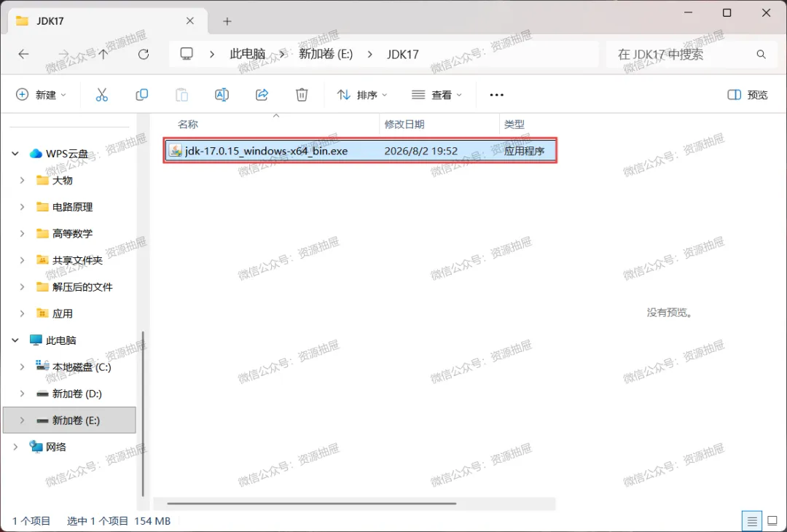Expand the 新加卷 (D:) node
The image size is (787, 532).
pos(22,394)
